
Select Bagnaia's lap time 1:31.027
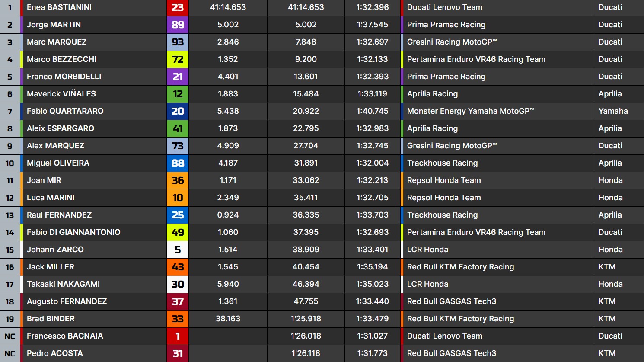click(373, 336)
